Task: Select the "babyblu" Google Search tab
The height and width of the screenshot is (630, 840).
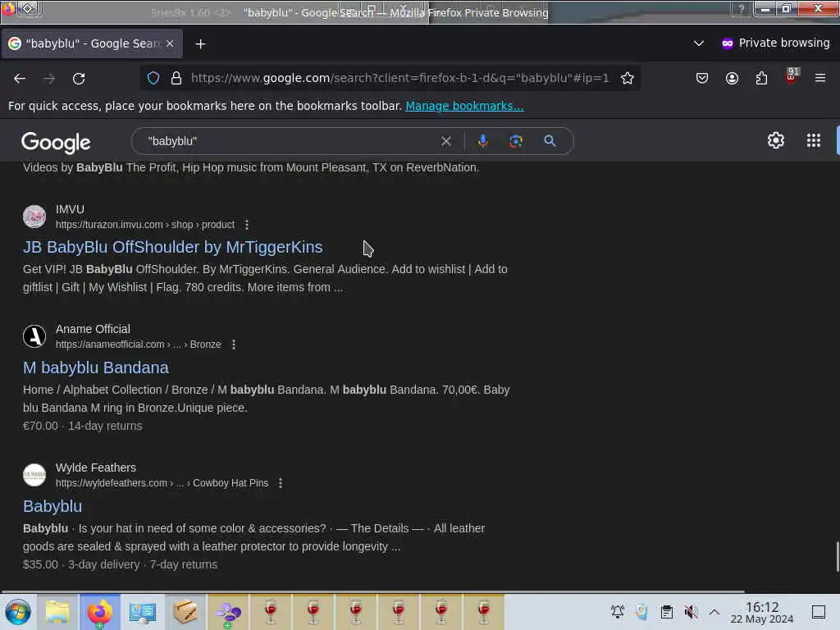Action: (x=92, y=43)
